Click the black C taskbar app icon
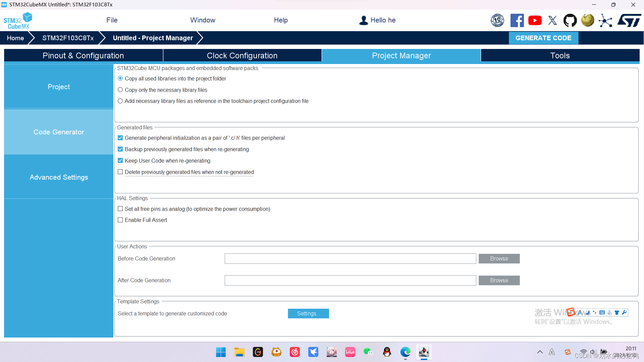 pyautogui.click(x=258, y=352)
